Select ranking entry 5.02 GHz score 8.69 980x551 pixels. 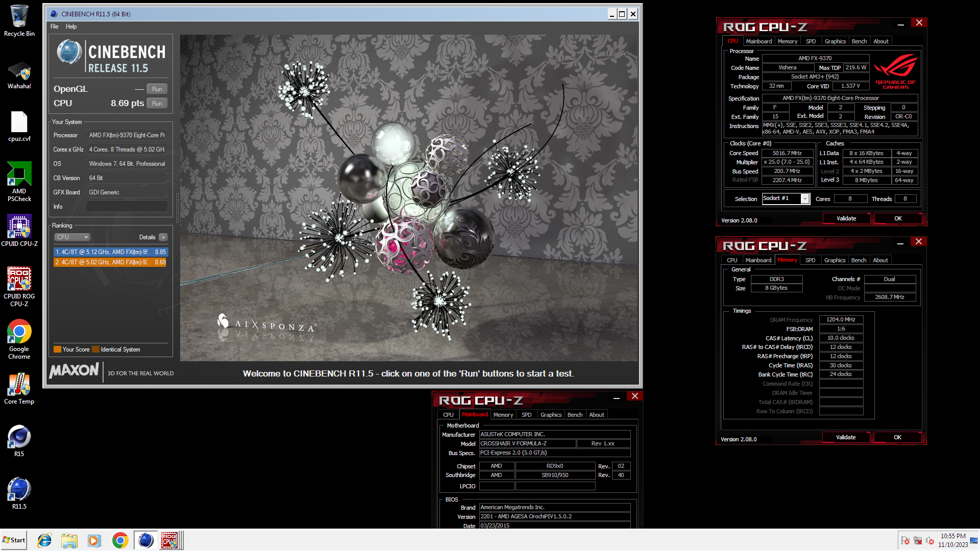[111, 262]
